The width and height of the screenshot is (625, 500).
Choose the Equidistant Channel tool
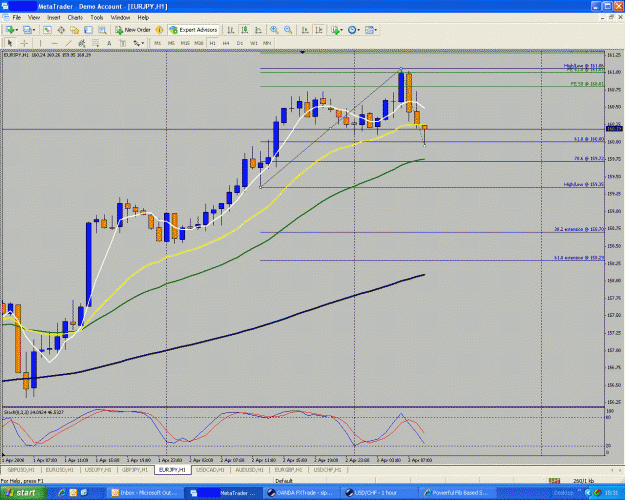(x=82, y=43)
